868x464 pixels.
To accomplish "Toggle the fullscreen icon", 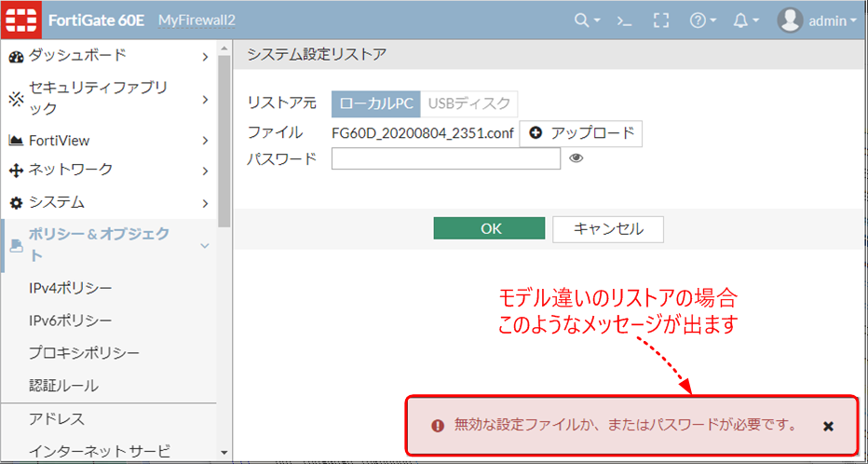I will click(661, 21).
